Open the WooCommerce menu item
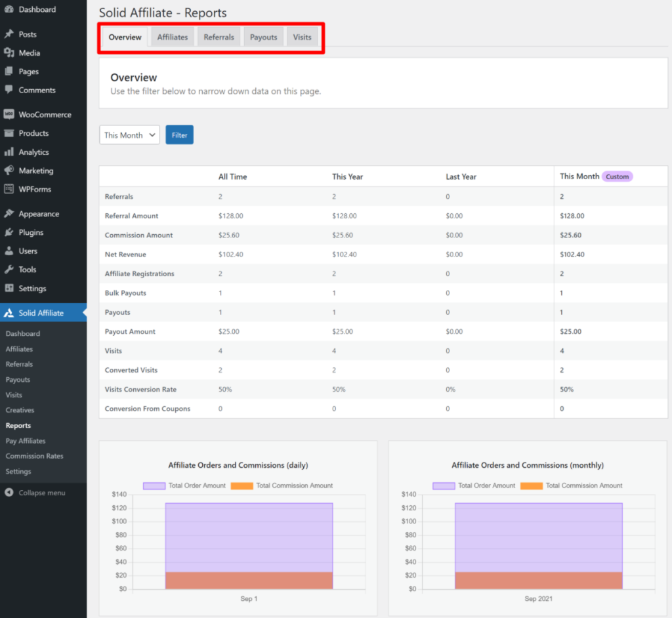The width and height of the screenshot is (672, 618). point(43,114)
